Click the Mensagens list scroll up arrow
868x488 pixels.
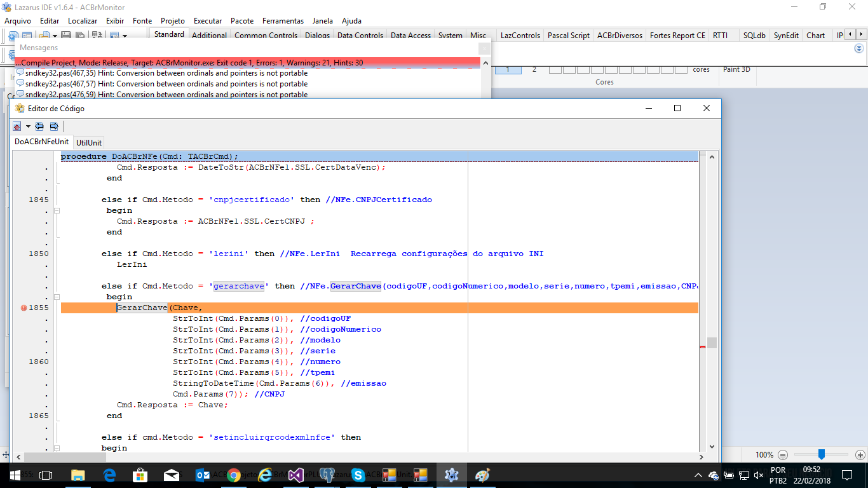point(485,62)
